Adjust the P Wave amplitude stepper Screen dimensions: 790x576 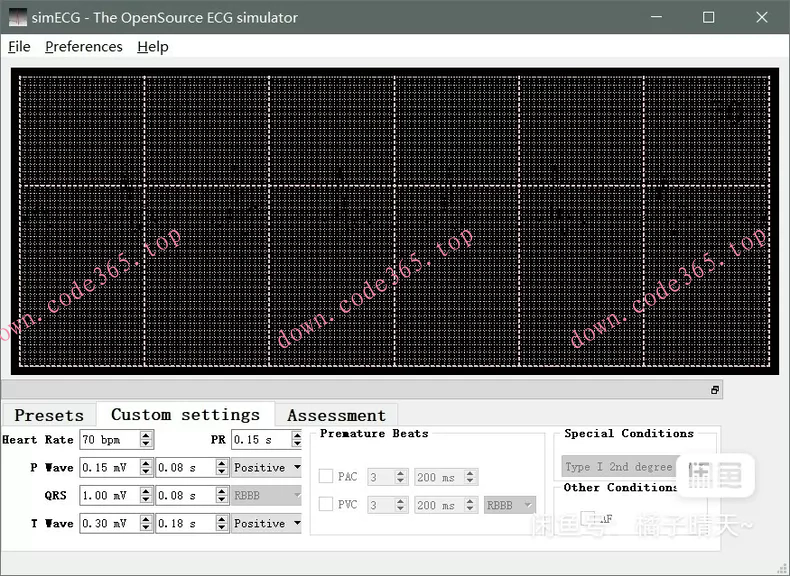[x=146, y=467]
